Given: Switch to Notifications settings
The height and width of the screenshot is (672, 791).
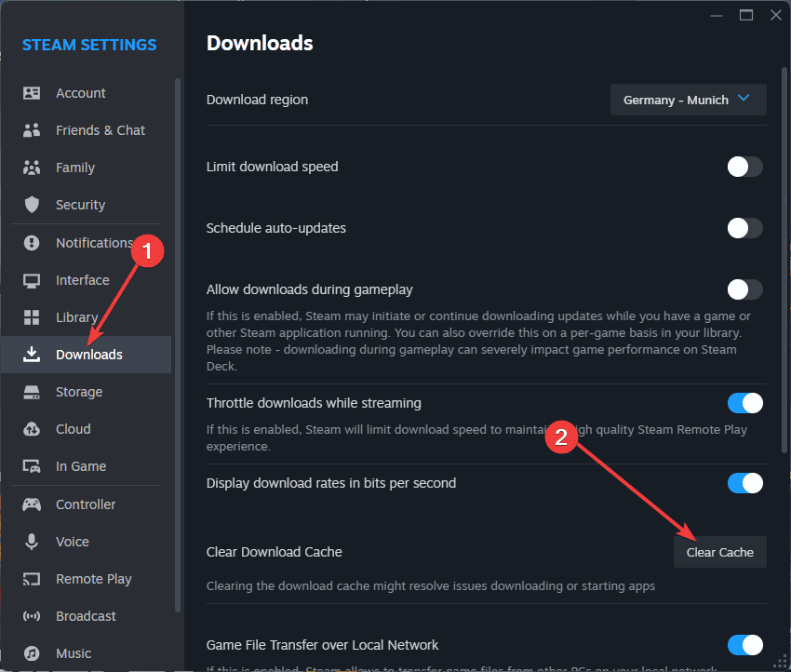Looking at the screenshot, I should (x=87, y=243).
